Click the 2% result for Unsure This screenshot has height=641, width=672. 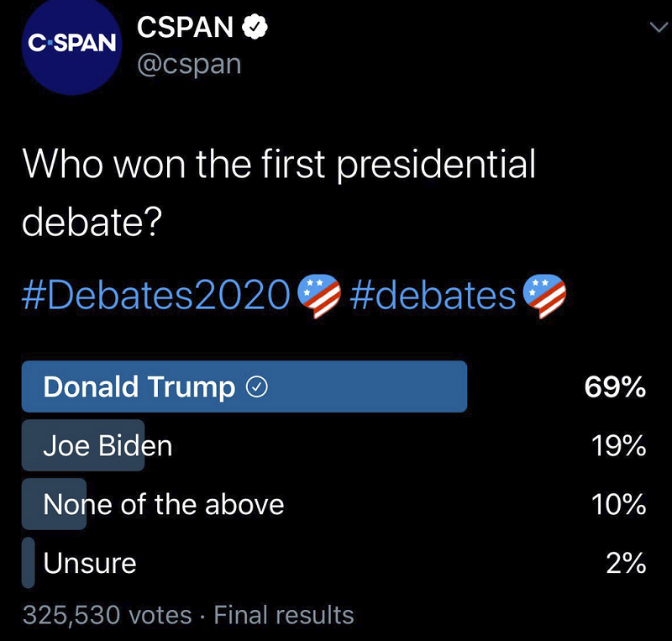click(x=626, y=563)
